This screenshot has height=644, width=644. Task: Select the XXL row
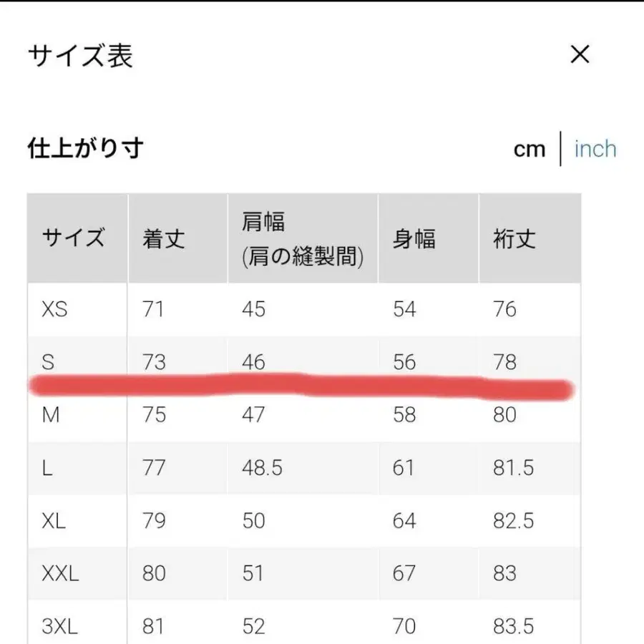[x=60, y=573]
